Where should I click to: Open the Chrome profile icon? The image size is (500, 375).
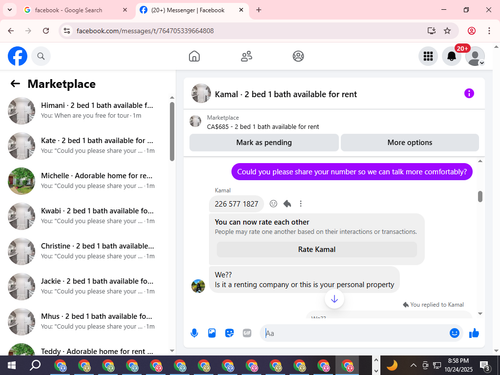coord(471,31)
